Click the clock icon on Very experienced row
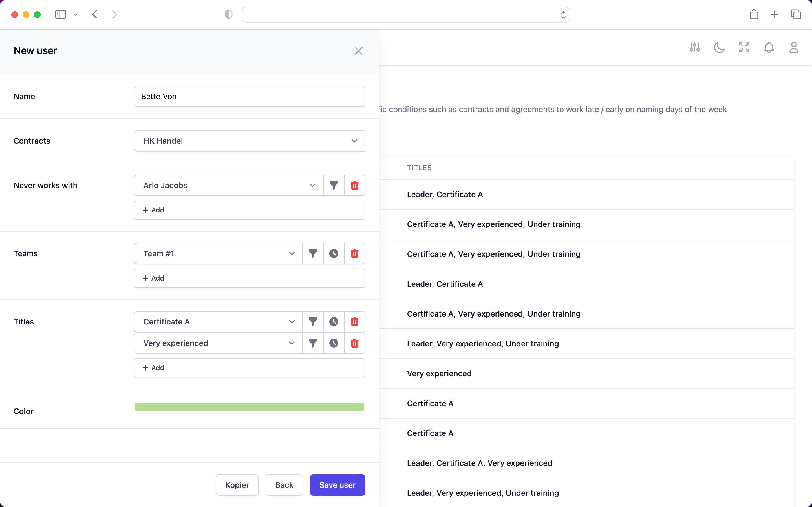 (x=334, y=343)
